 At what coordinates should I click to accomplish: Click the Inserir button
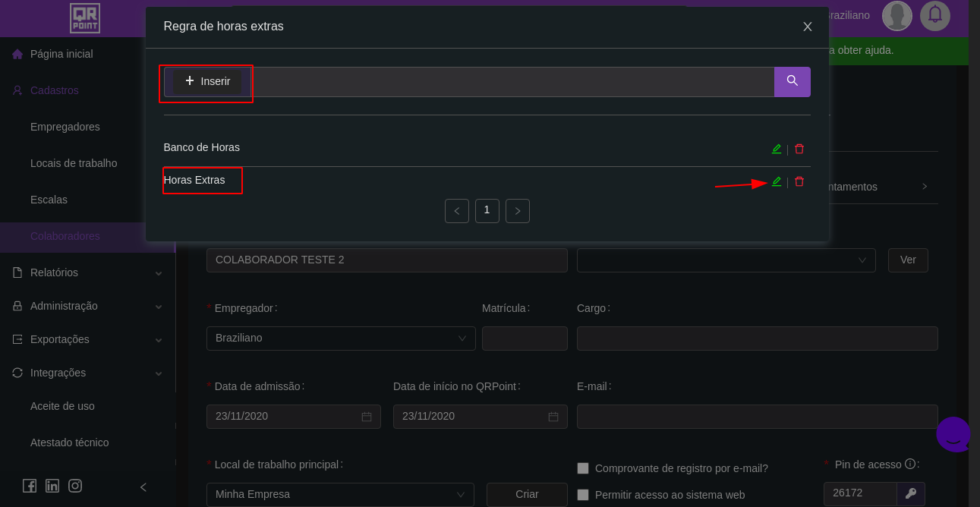(207, 81)
